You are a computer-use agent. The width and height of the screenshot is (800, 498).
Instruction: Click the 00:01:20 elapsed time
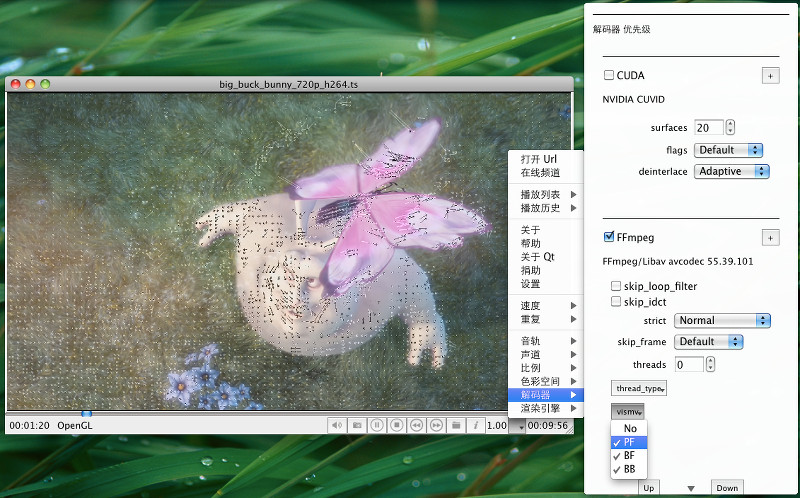click(29, 426)
